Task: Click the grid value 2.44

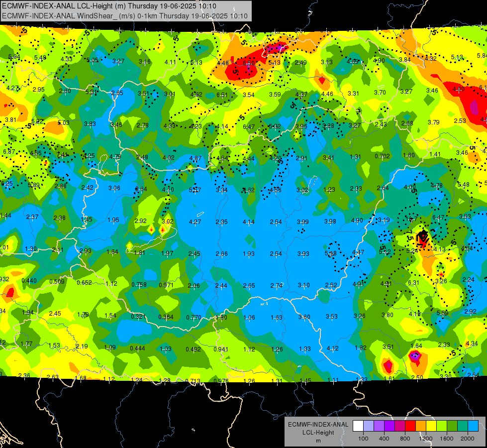Action: click(221, 285)
